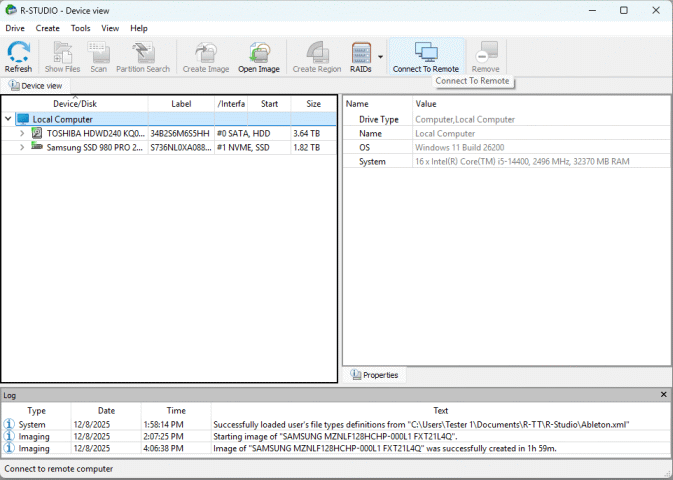
Task: Open the Drive menu
Action: click(15, 28)
